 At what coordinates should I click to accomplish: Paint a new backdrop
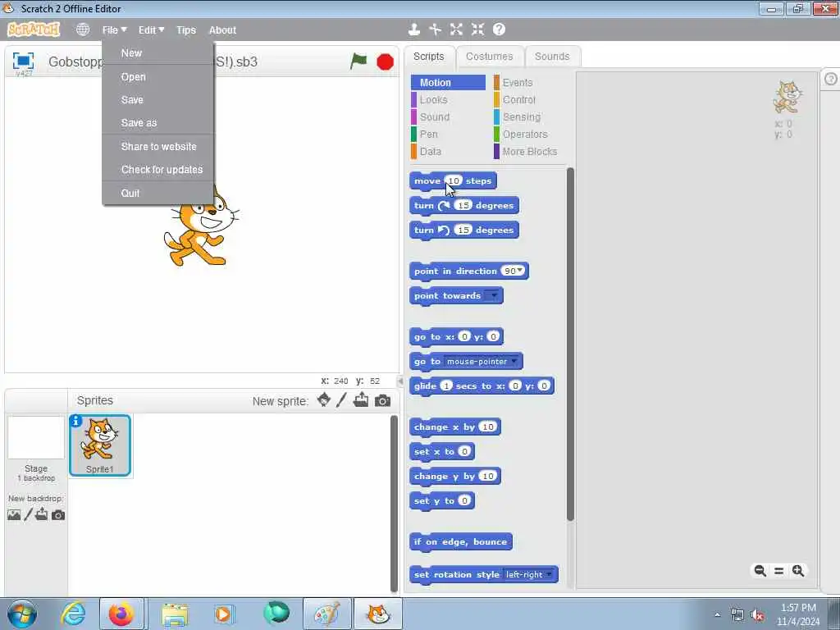29,515
